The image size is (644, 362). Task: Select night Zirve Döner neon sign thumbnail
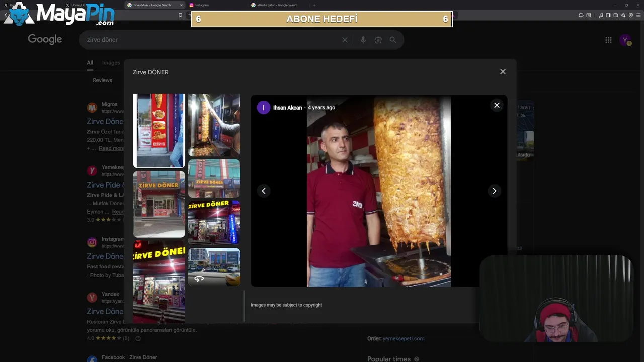214,222
